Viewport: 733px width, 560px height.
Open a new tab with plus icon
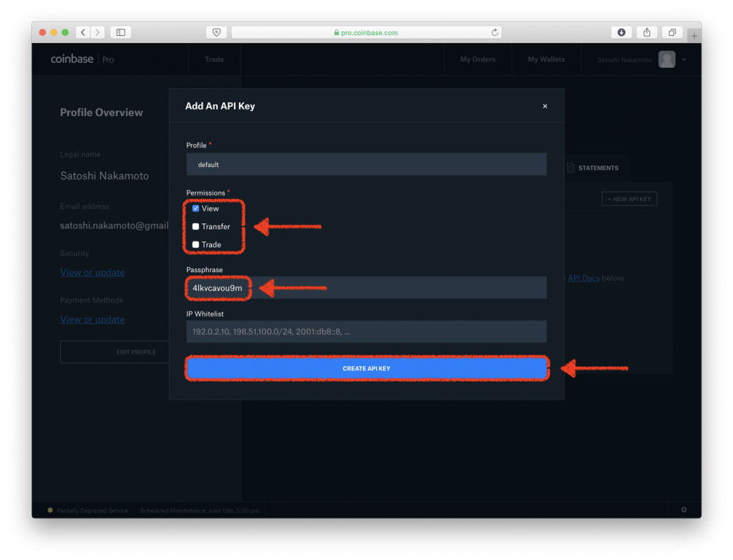[x=694, y=36]
